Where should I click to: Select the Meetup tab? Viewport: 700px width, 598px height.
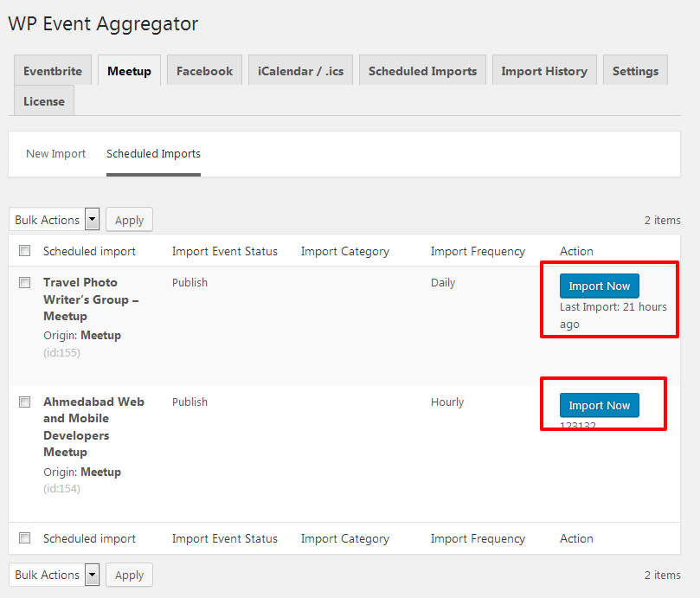[x=130, y=71]
